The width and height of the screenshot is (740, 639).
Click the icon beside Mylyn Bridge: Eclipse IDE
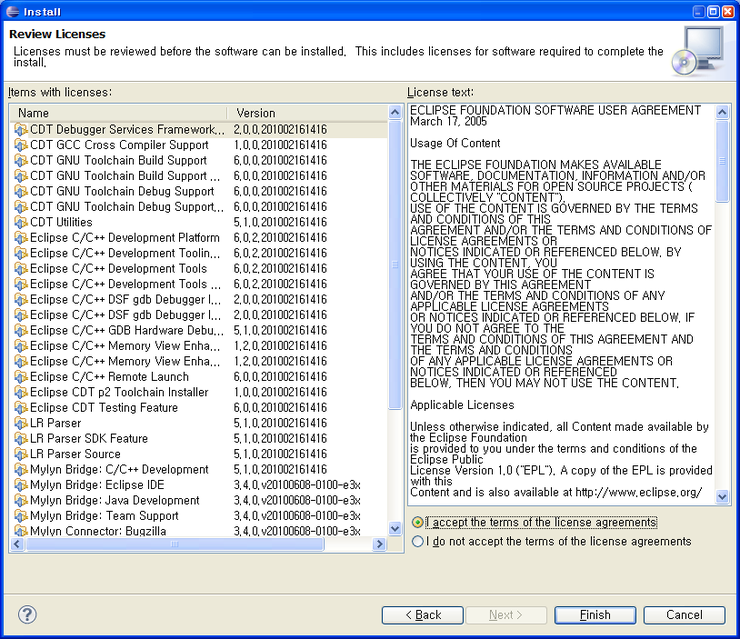(x=20, y=485)
